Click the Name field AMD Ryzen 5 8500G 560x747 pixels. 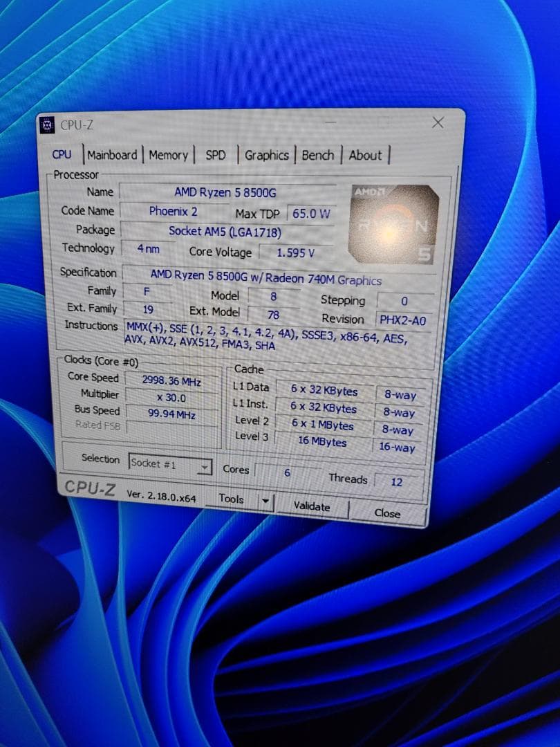click(227, 192)
